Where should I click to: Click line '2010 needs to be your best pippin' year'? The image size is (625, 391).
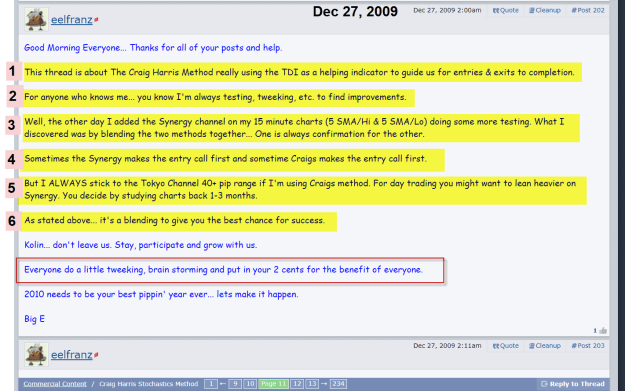point(161,294)
